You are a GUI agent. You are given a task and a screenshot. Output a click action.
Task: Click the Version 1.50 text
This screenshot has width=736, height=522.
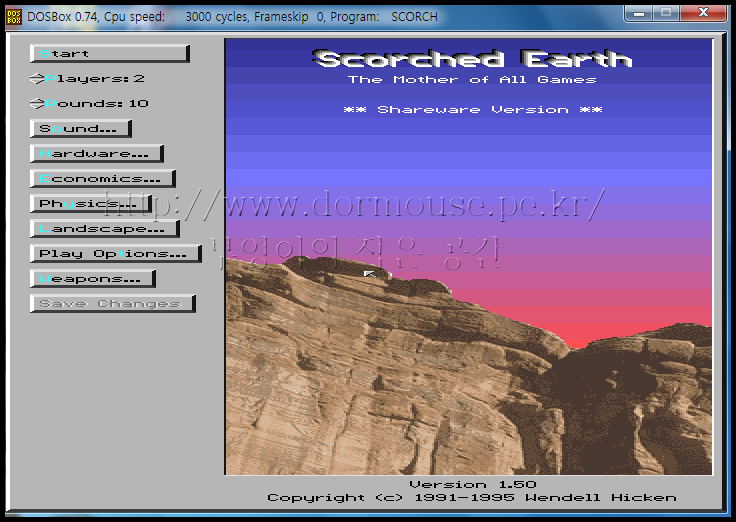[473, 484]
